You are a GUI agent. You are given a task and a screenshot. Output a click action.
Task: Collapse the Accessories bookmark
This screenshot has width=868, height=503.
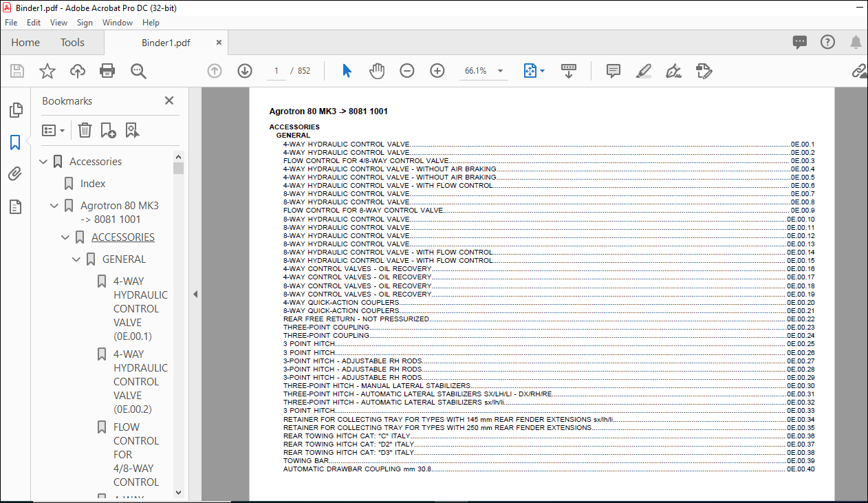click(x=43, y=162)
